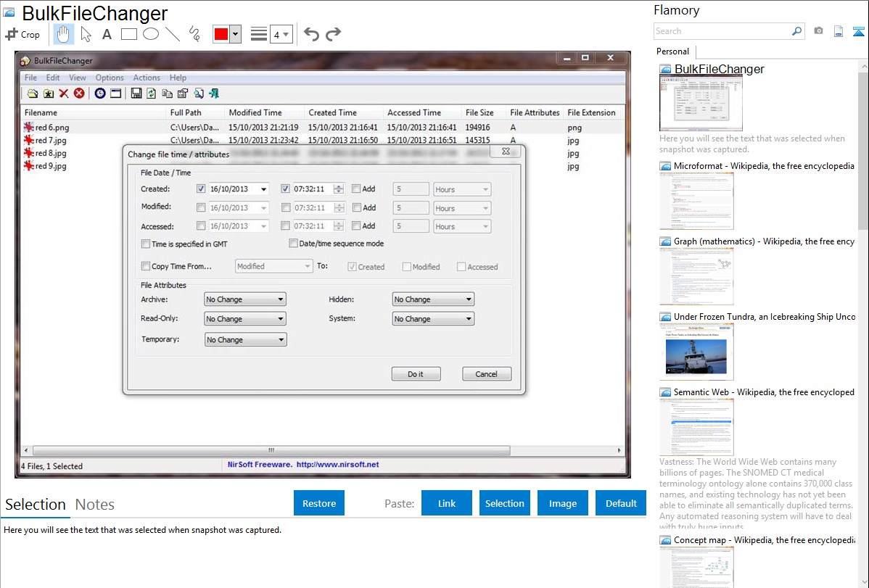Pick the ellipse drawing tool

coord(151,34)
